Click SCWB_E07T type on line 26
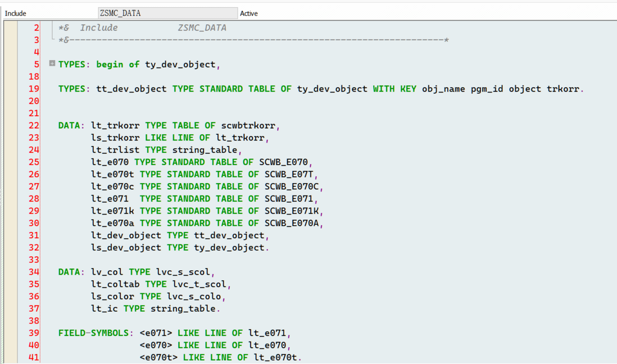 tap(289, 174)
